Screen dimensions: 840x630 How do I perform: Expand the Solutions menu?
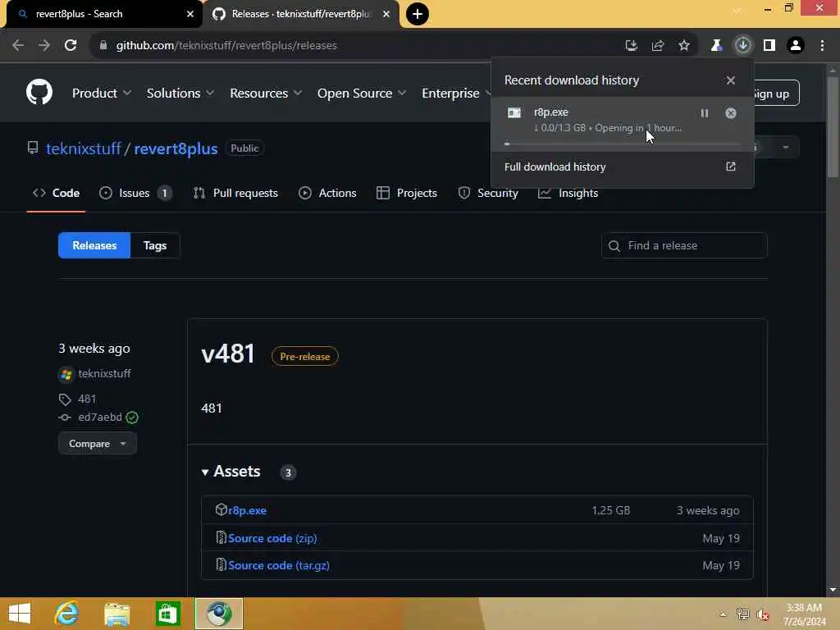pyautogui.click(x=180, y=94)
